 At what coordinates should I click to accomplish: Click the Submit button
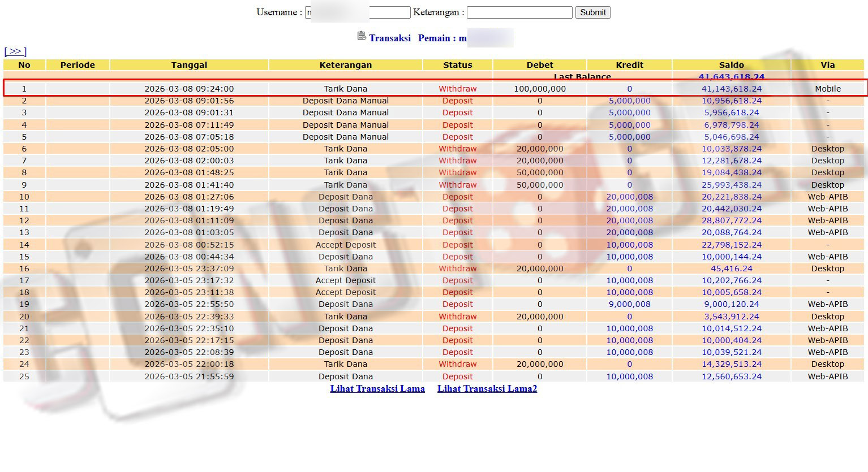592,12
